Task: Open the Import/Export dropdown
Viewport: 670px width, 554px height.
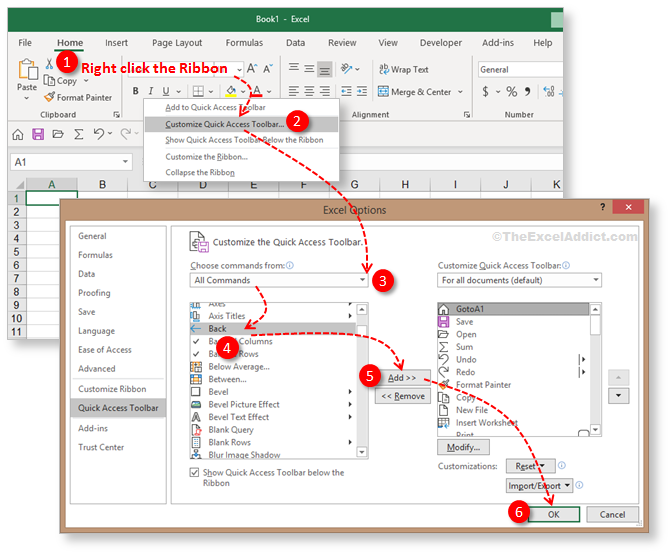Action: [x=539, y=486]
